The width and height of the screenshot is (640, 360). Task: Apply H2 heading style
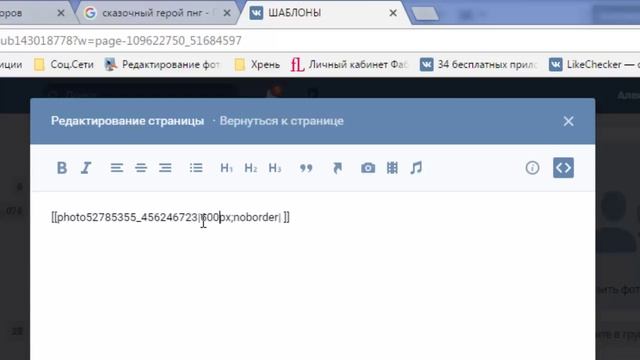click(251, 168)
